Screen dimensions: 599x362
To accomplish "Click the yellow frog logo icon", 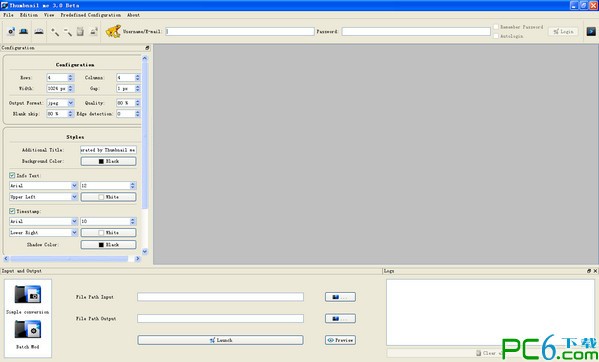I will click(x=113, y=31).
